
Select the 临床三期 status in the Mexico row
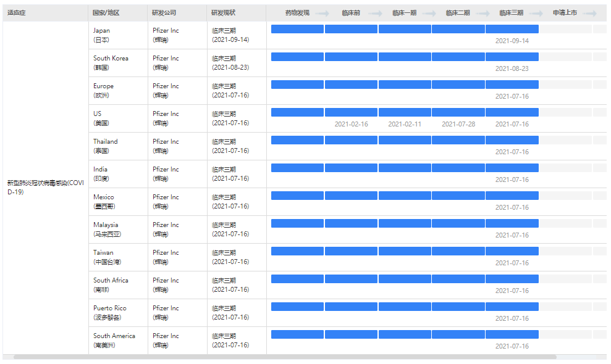pyautogui.click(x=230, y=202)
